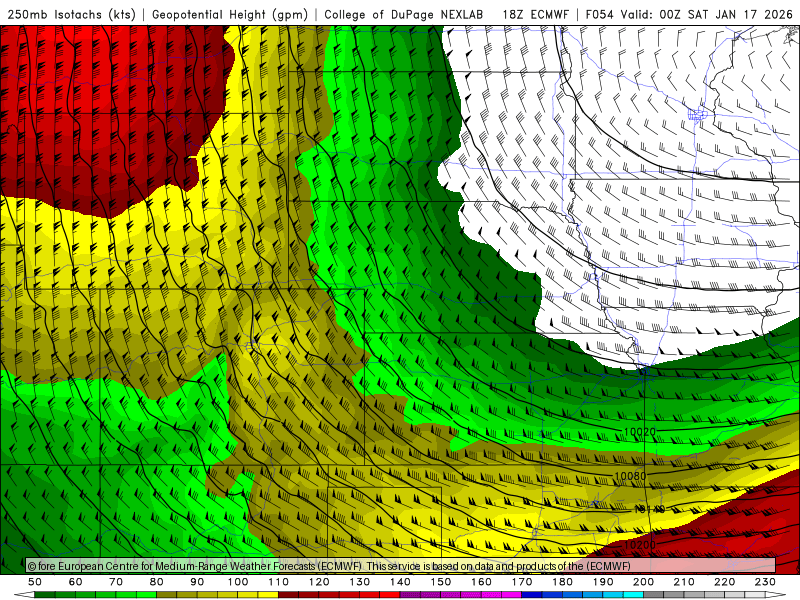Click the 10200 height contour label
Image resolution: width=800 pixels, height=600 pixels.
tap(639, 545)
